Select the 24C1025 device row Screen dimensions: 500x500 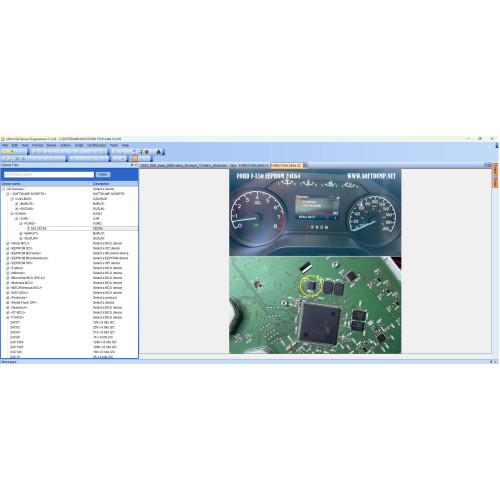pyautogui.click(x=69, y=347)
